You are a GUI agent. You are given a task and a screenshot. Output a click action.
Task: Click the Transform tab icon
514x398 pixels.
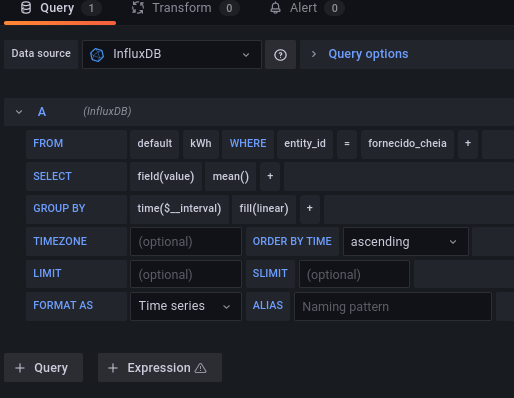point(138,8)
